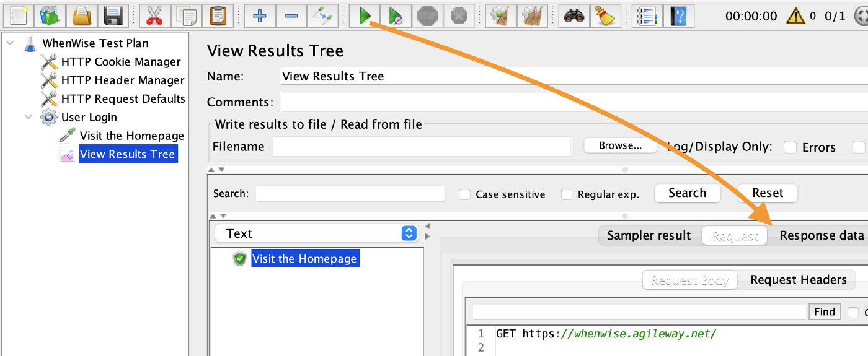868x356 pixels.
Task: Click the Cut scissors icon
Action: tap(154, 15)
